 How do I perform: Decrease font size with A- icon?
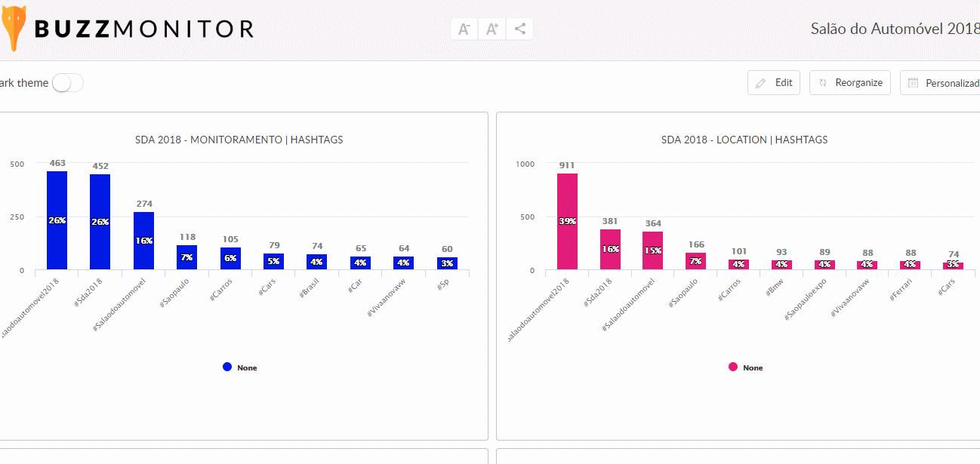point(464,29)
